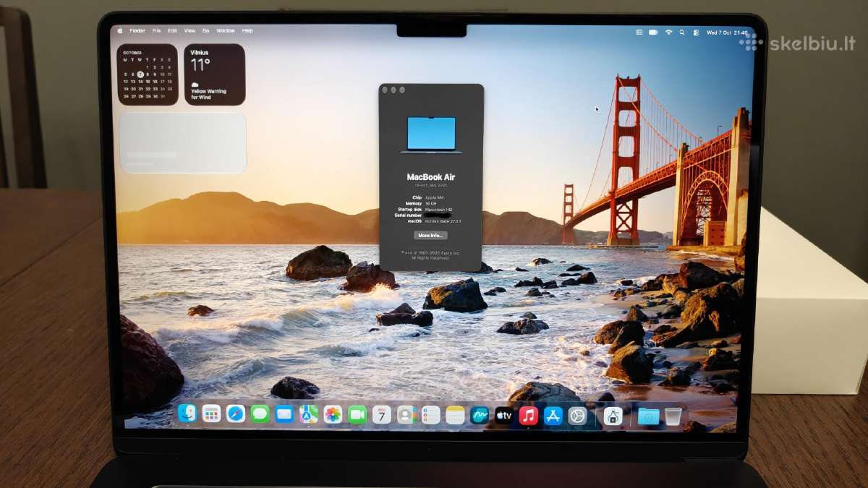
Task: Launch Apple TV from the dock
Action: [x=504, y=415]
